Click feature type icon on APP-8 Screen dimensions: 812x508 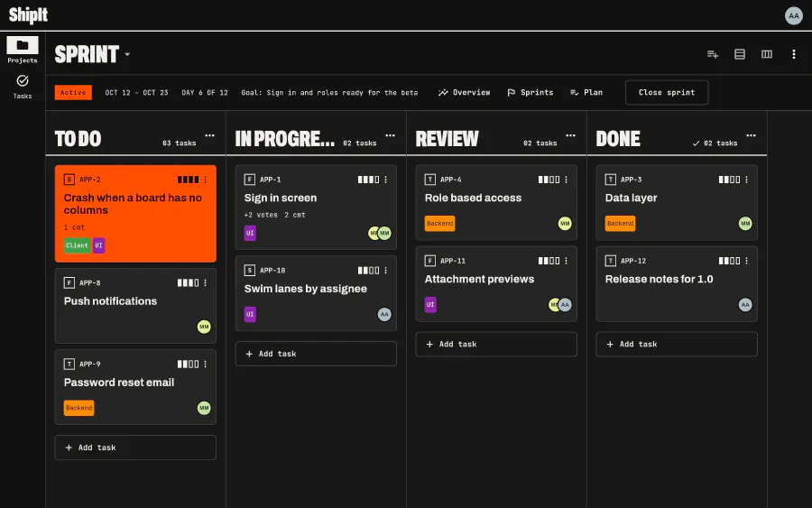click(69, 282)
